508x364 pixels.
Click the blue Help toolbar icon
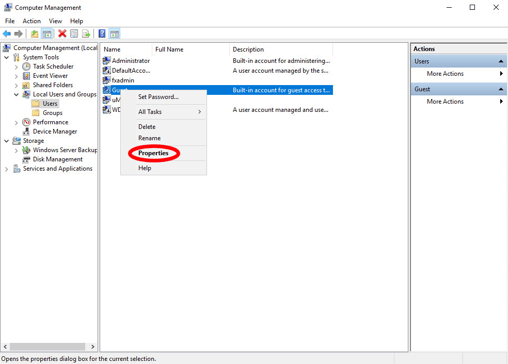(102, 34)
